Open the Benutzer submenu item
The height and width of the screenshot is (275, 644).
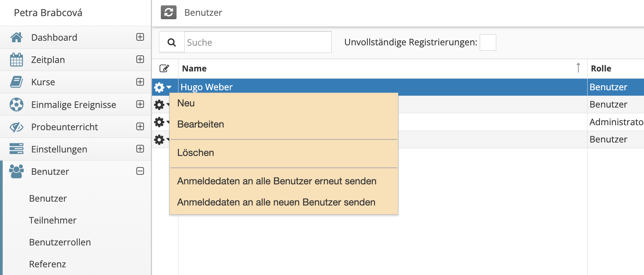[x=48, y=199]
